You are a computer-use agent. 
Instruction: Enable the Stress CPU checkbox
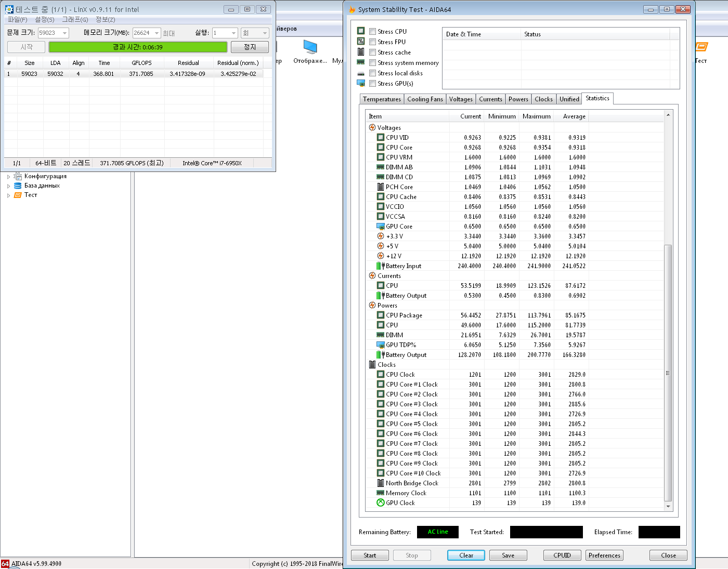click(x=372, y=31)
